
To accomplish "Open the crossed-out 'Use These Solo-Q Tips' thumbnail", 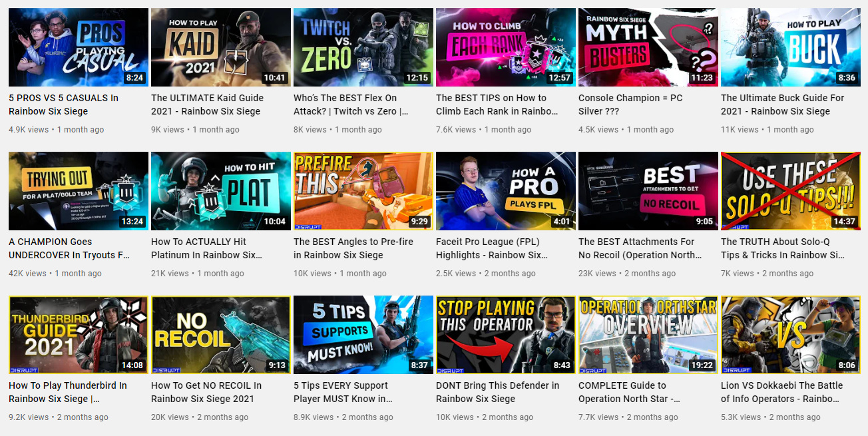I will coord(791,191).
